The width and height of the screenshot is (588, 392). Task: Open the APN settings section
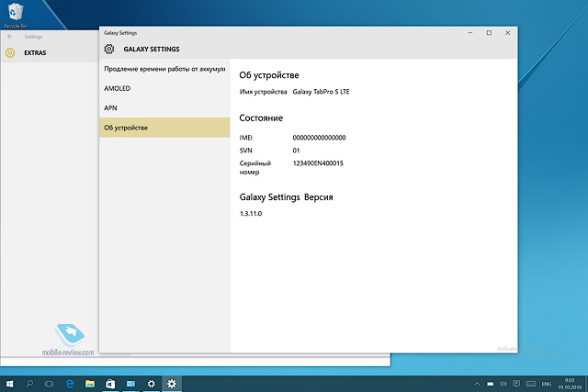(x=164, y=108)
